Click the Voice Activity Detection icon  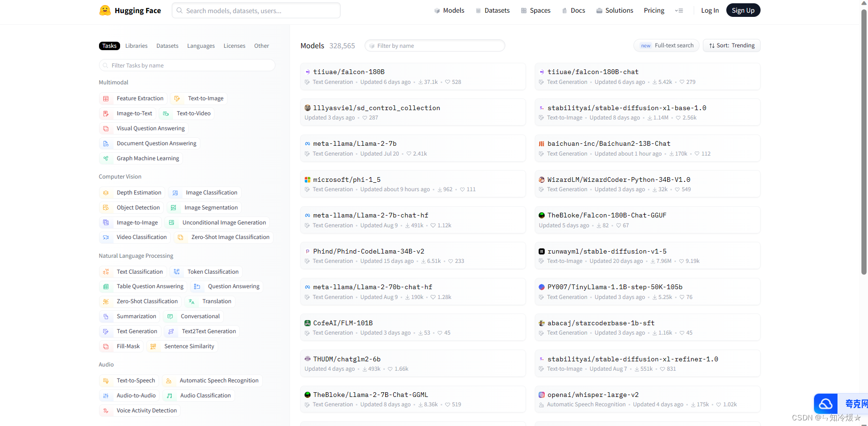tap(106, 411)
